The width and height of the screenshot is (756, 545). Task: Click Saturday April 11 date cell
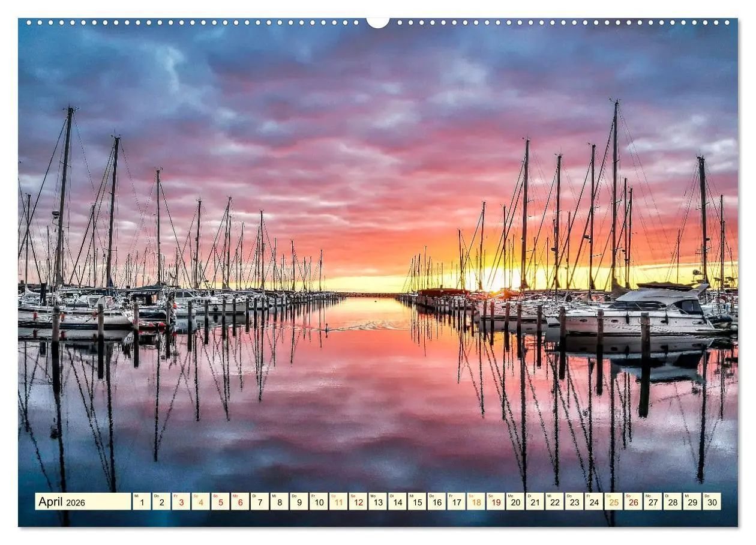(x=338, y=502)
